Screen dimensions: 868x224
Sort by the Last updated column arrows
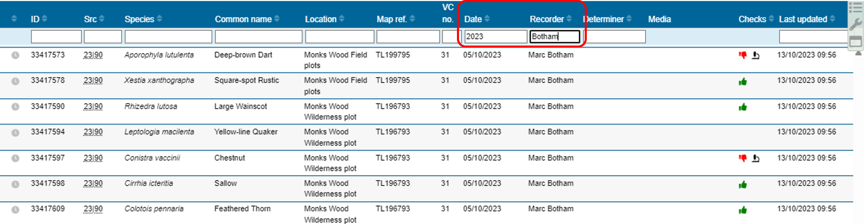coord(832,18)
